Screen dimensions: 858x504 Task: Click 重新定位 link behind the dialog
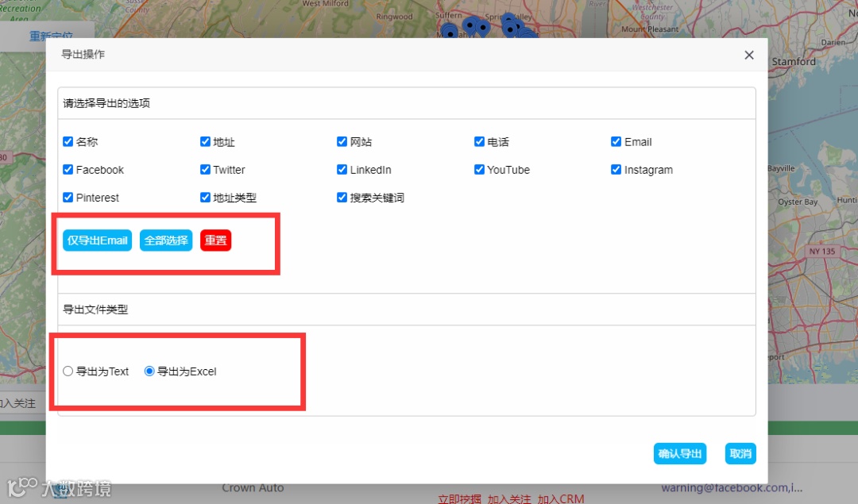click(x=51, y=35)
